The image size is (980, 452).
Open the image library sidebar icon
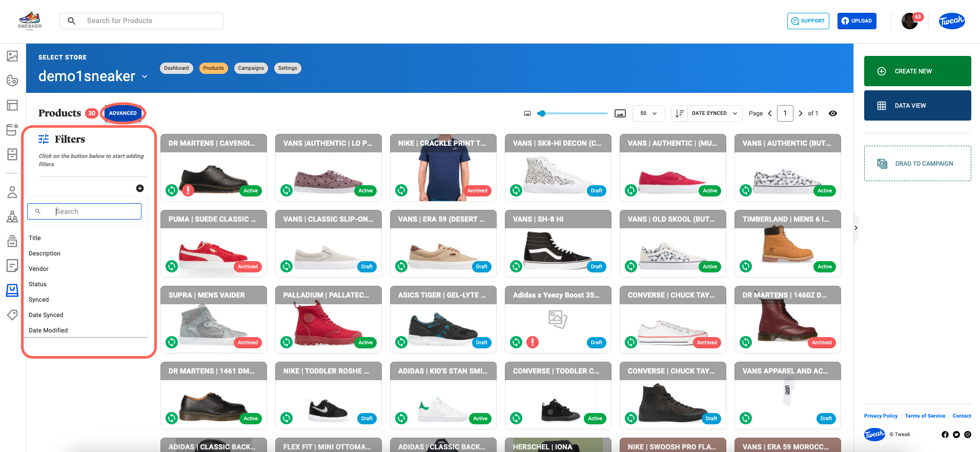pyautogui.click(x=12, y=56)
